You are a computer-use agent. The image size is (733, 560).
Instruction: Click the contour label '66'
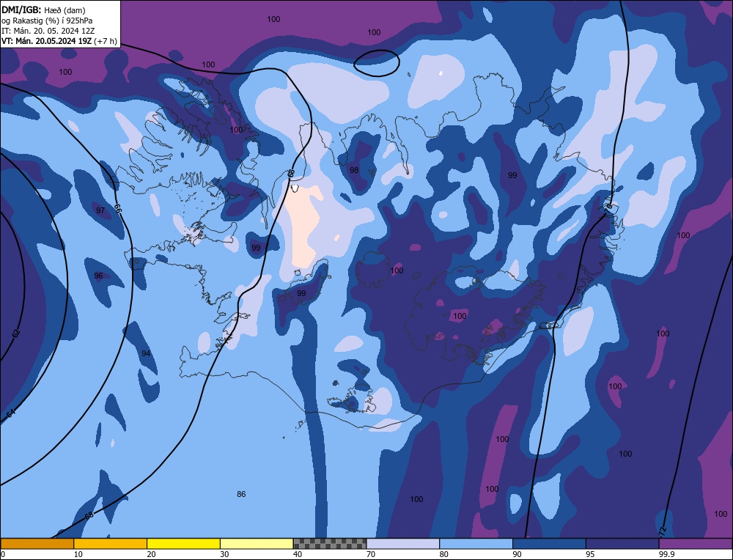118,209
